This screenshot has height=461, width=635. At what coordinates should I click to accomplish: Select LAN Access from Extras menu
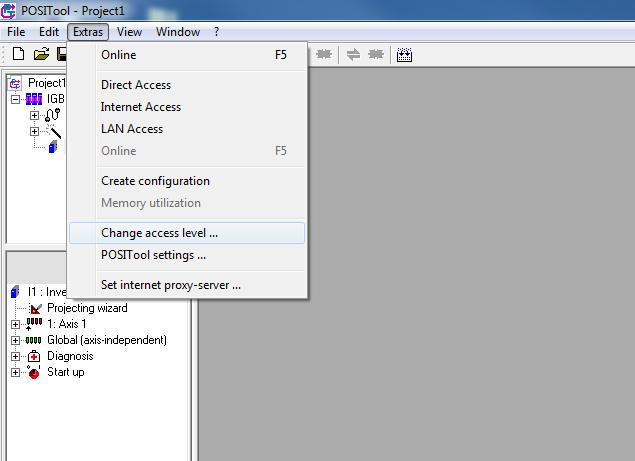187,129
